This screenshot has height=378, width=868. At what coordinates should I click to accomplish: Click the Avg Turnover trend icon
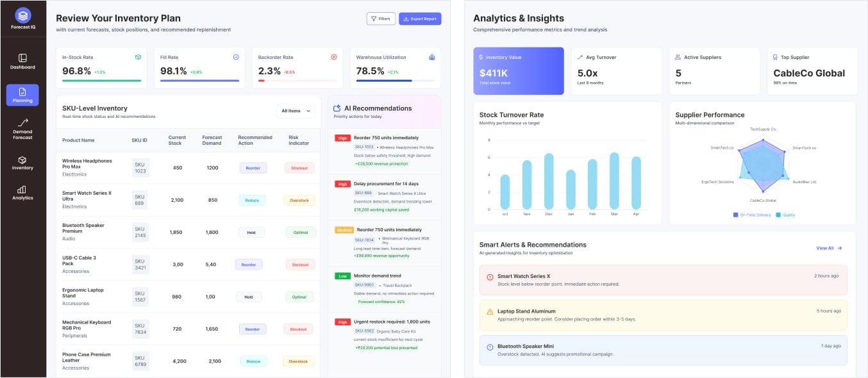pyautogui.click(x=580, y=57)
